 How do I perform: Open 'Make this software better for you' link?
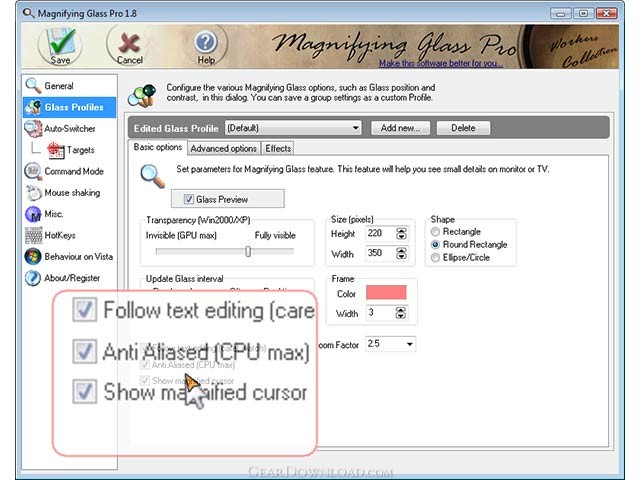(x=441, y=63)
